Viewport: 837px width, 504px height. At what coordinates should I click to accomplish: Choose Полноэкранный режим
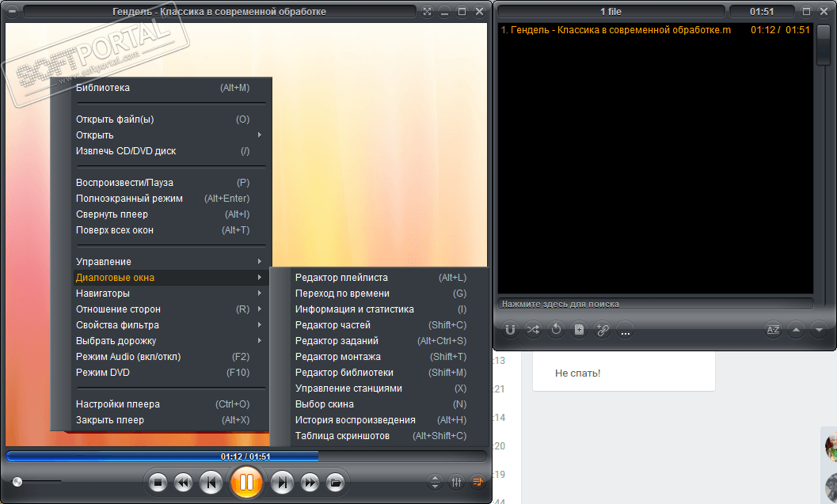coord(163,199)
